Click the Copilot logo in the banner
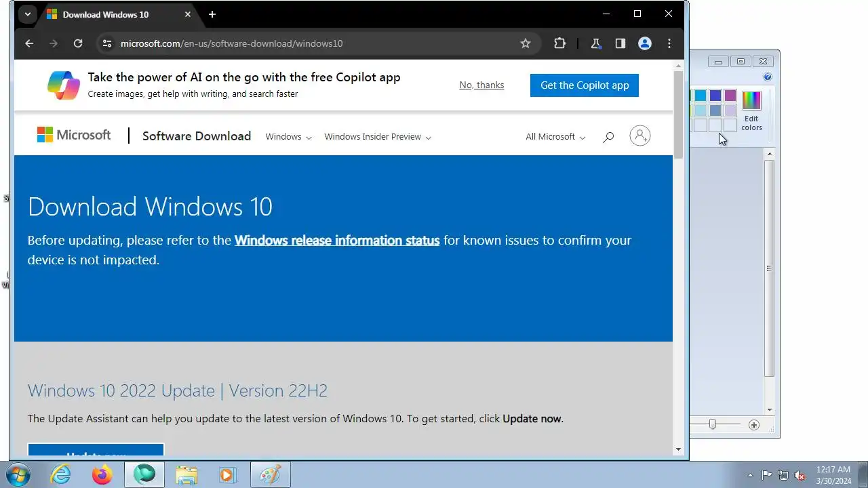Screen dimensions: 868x488 [x=64, y=85]
